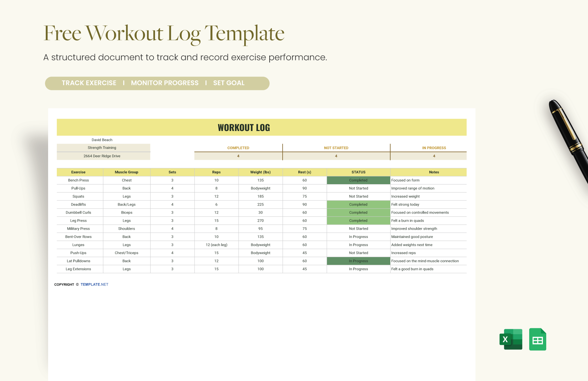Click the TEMPLATE.NET copyright link
Viewport: 588px width, 381px height.
coord(94,284)
